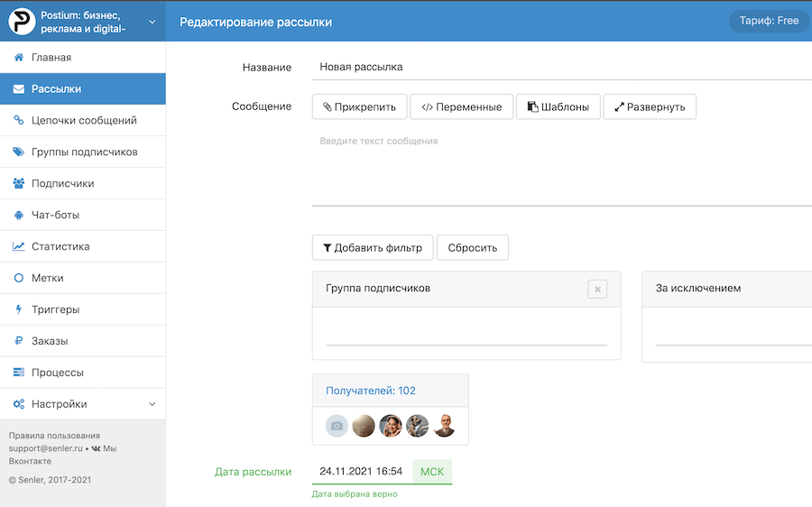The width and height of the screenshot is (812, 507).
Task: Click the Процессы list icon
Action: tap(18, 373)
